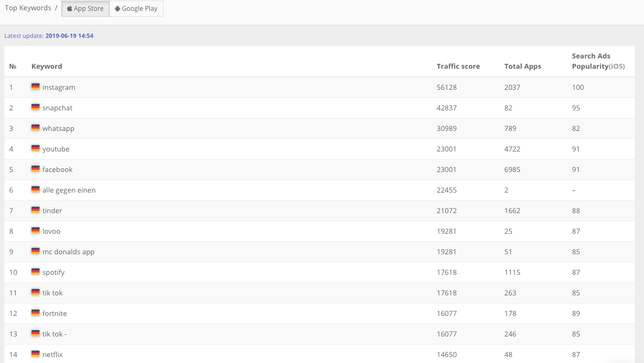Open the facebook keyword
The height and width of the screenshot is (363, 644).
[57, 169]
